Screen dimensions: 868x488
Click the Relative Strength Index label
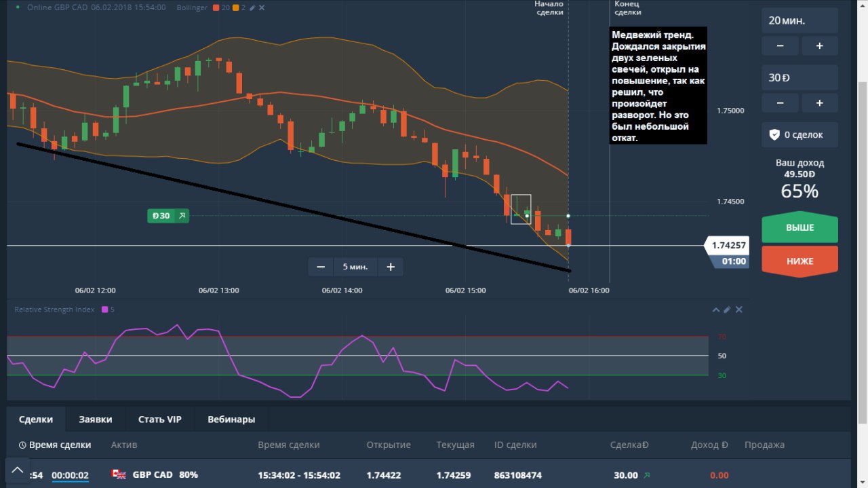point(54,309)
